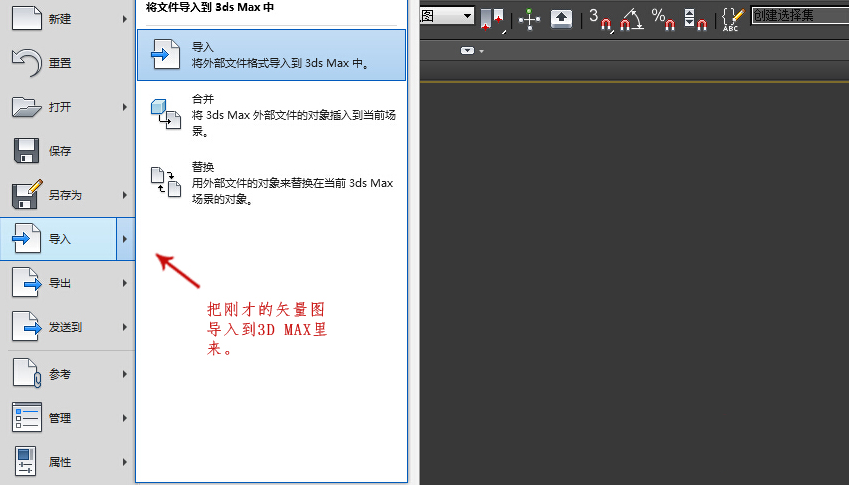Screen dimensions: 849x485
Task: Expand the 导出 submenu arrow
Action: tap(125, 283)
